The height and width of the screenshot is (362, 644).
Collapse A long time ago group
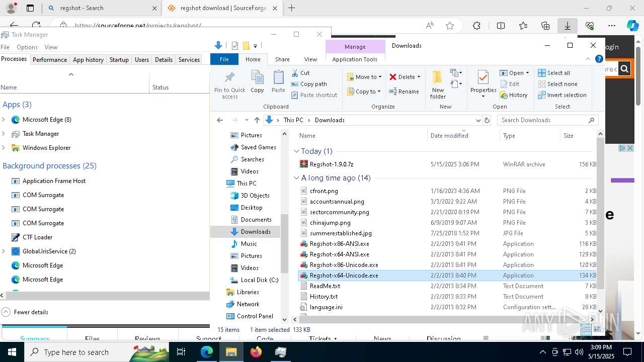[296, 178]
